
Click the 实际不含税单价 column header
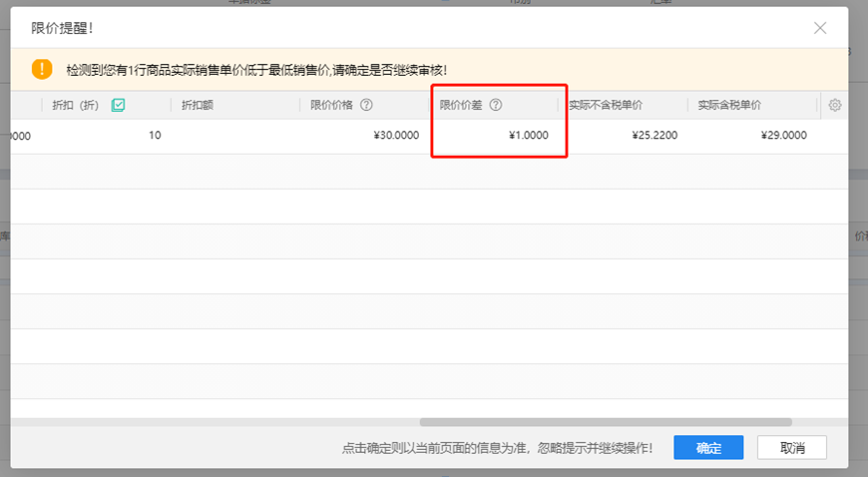pos(606,105)
